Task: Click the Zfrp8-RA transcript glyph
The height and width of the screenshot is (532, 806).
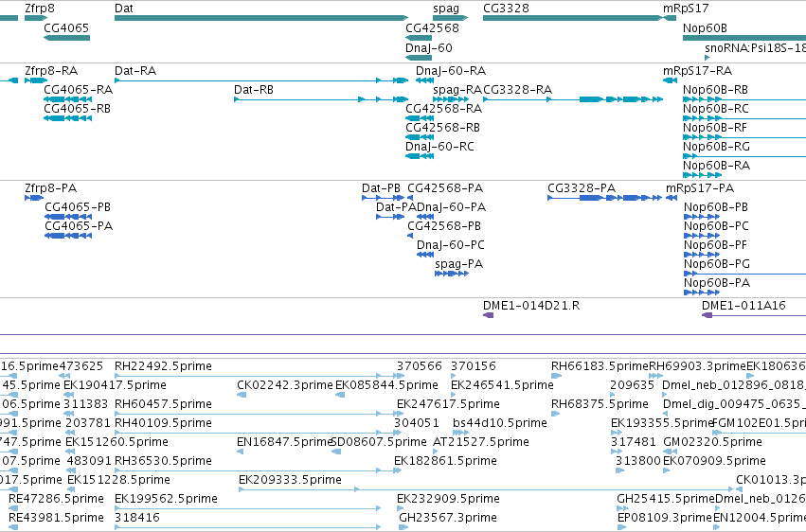Action: (x=36, y=80)
